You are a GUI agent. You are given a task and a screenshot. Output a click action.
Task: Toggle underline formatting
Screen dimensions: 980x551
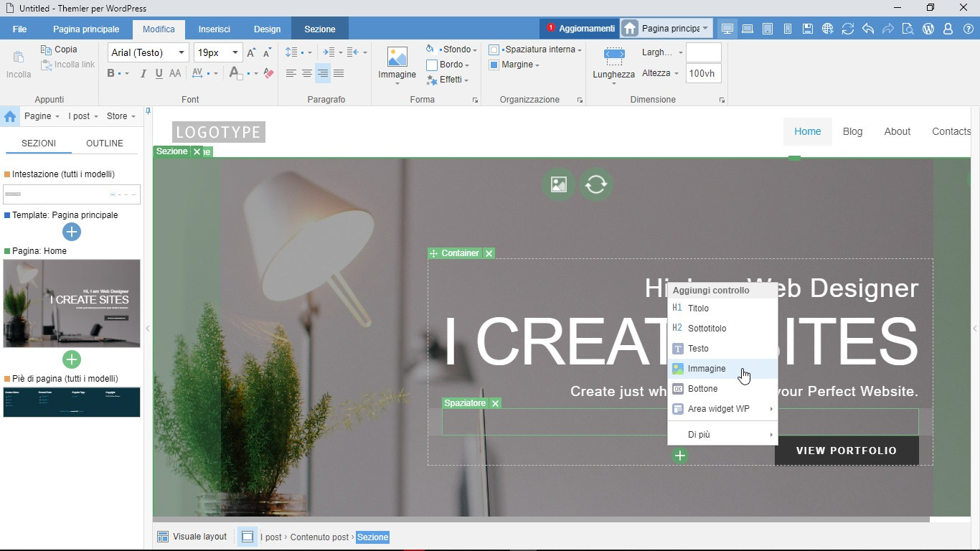[x=159, y=73]
